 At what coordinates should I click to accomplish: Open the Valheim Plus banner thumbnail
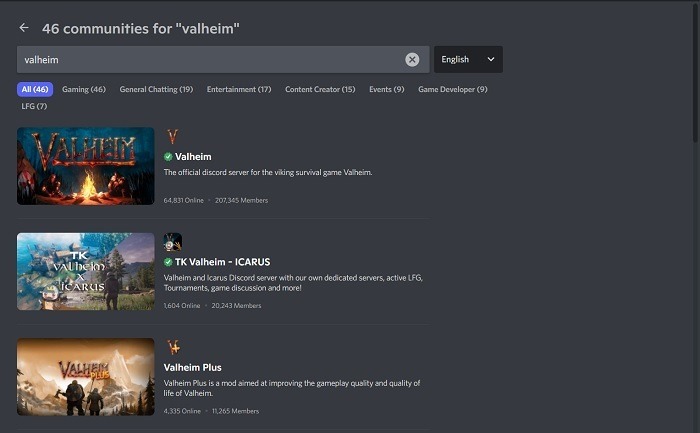[86, 377]
